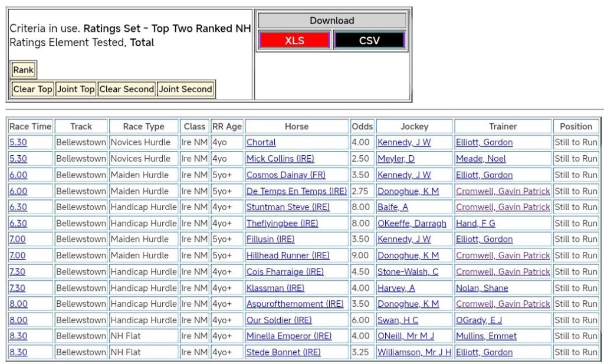604x364 pixels.
Task: Select jockey Williamson, Mr J H
Action: click(x=414, y=352)
